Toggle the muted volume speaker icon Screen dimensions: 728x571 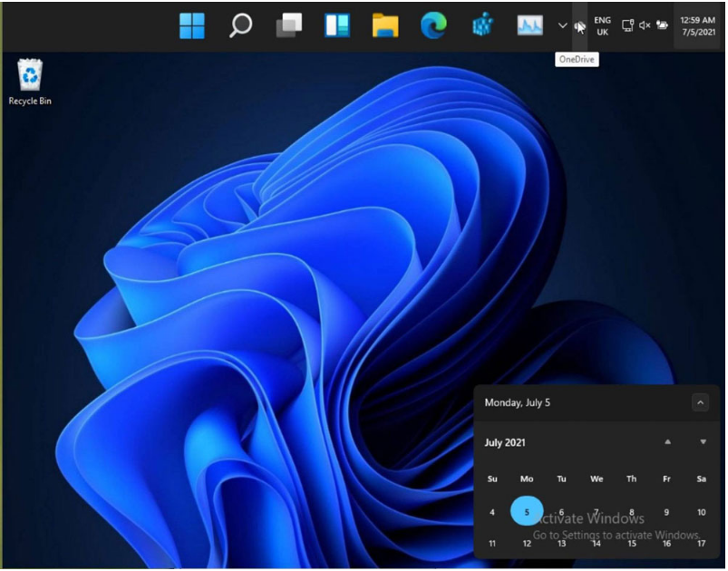click(645, 25)
